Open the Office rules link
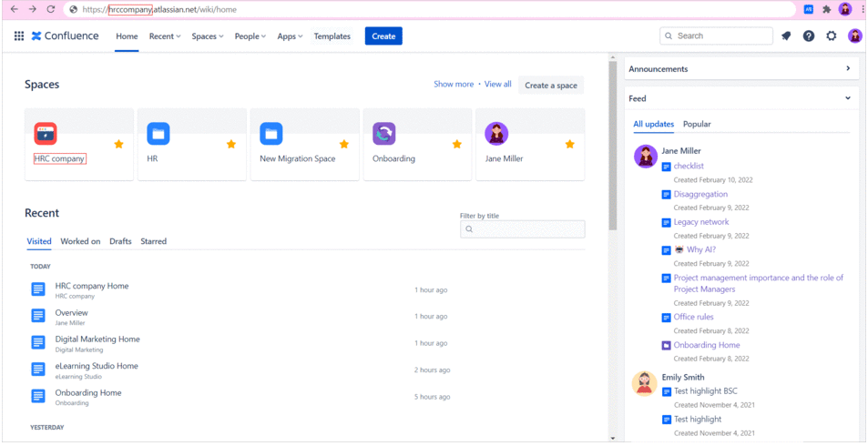Viewport: 868px width, 446px height. [x=694, y=317]
